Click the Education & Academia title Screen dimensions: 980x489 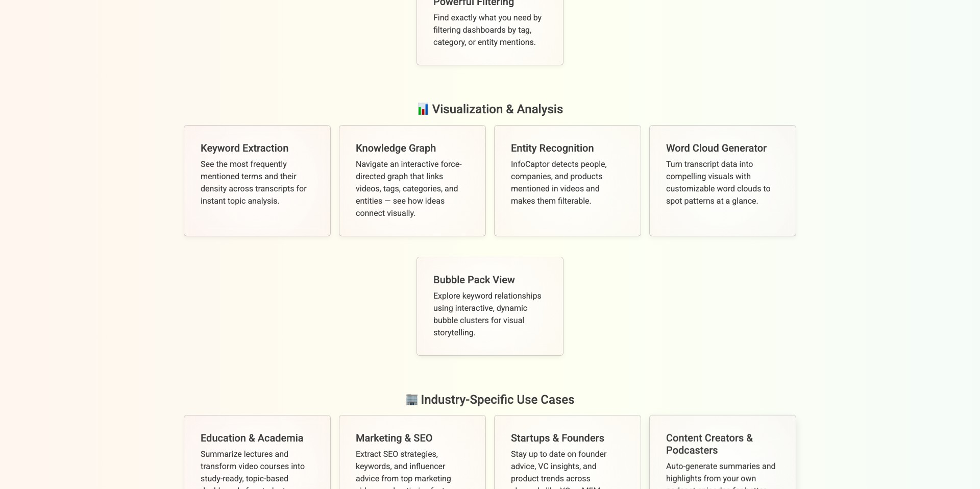(x=252, y=438)
